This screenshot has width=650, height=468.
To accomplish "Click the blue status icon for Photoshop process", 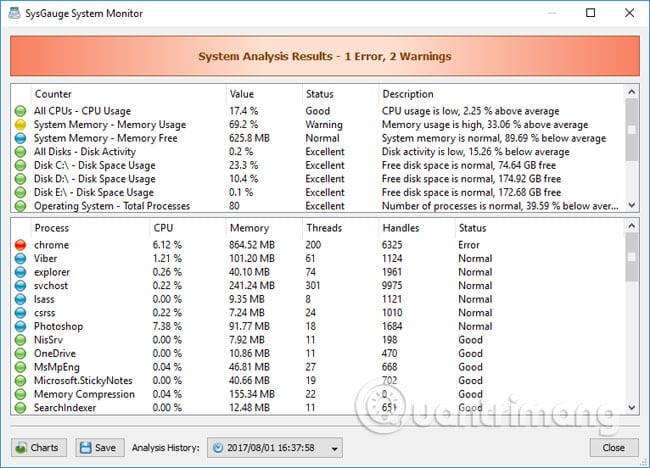I will [20, 326].
